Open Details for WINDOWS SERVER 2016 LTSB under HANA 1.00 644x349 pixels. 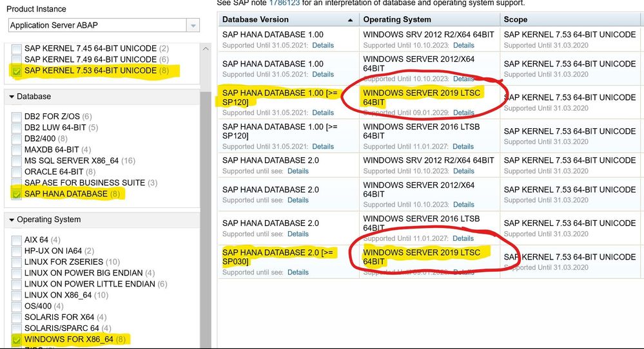click(x=463, y=146)
